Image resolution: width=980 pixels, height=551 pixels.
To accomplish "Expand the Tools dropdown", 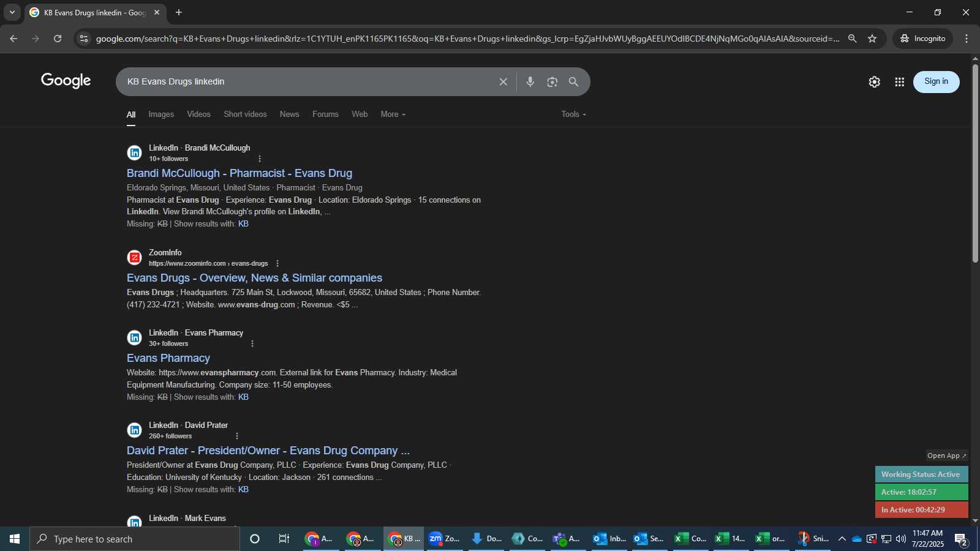I will coord(574,114).
